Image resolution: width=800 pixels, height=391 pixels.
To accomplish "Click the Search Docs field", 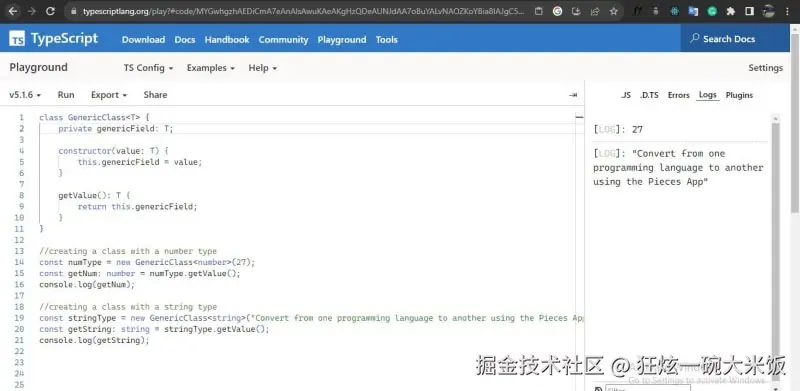I will coord(735,39).
